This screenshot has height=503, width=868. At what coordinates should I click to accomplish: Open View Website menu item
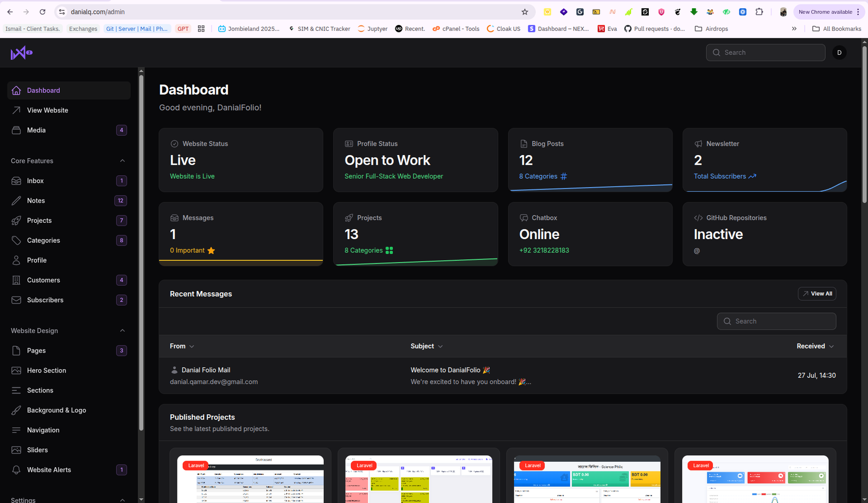click(69, 110)
